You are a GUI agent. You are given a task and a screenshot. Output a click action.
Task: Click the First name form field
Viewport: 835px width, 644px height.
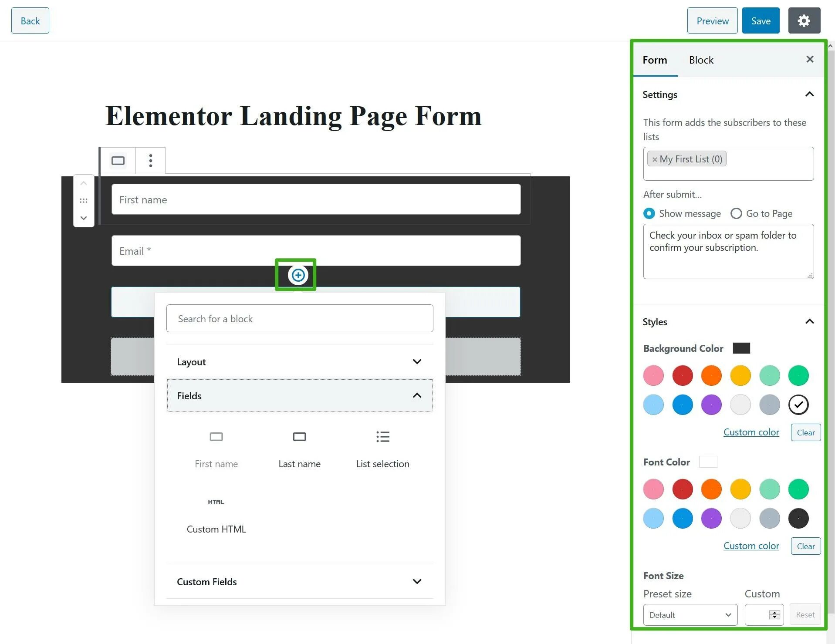point(316,199)
